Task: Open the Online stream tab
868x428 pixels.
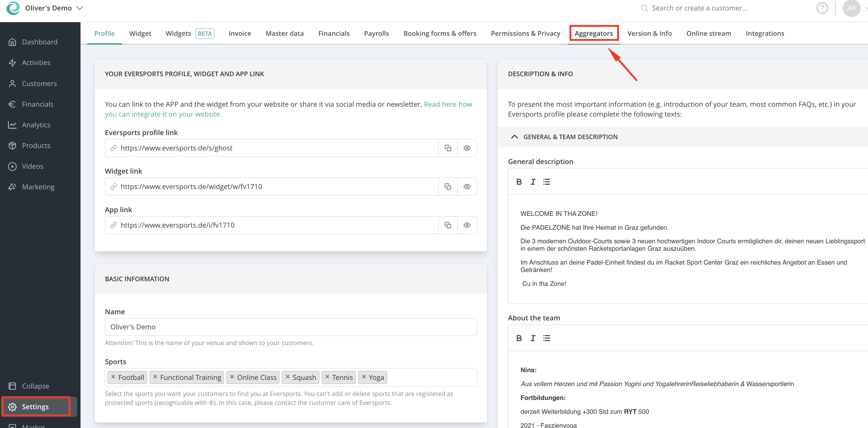Action: point(709,33)
